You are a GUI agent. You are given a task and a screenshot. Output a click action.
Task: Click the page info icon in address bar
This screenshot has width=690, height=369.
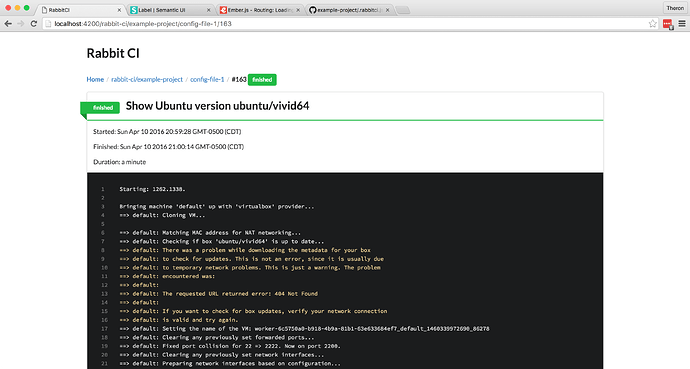(x=48, y=24)
